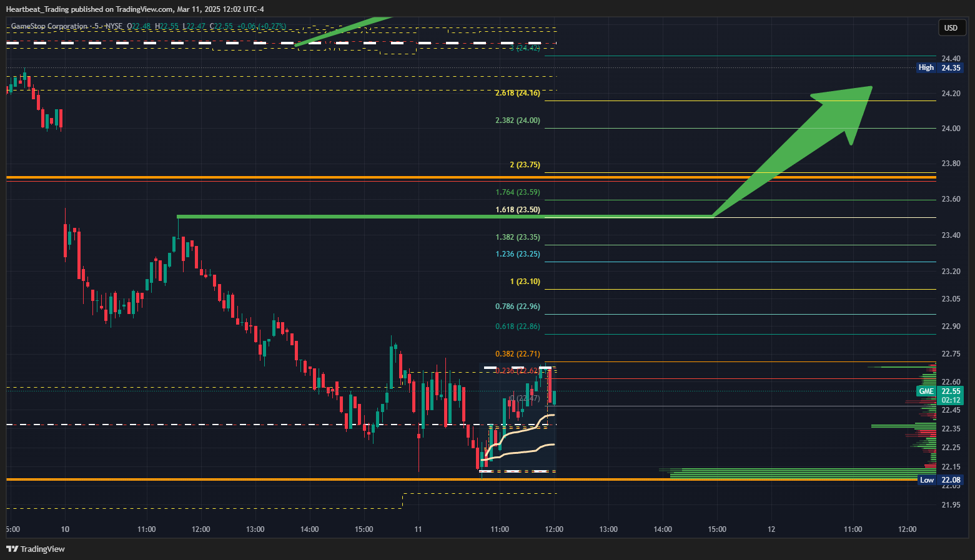The width and height of the screenshot is (975, 560).
Task: Select the 1.382 (23.35) Fibonacci label
Action: [x=518, y=237]
